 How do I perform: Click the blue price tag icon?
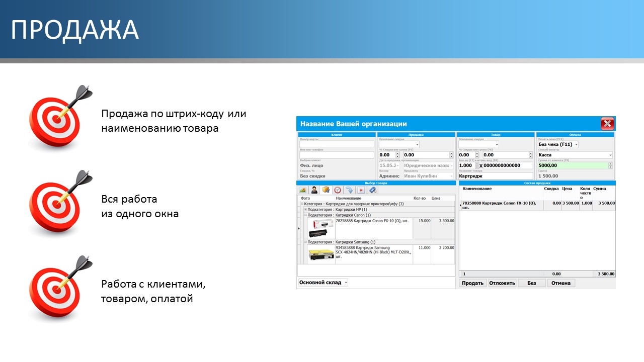point(373,190)
